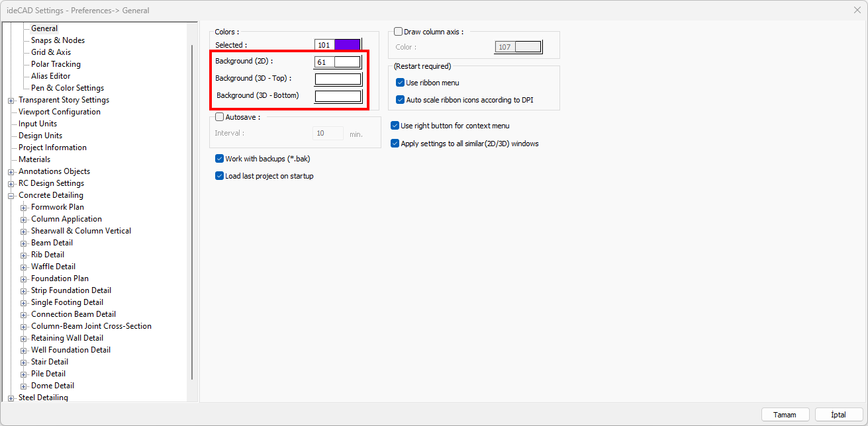Click the Autosave Interval field
Screen dimensions: 868x426
[x=328, y=133]
